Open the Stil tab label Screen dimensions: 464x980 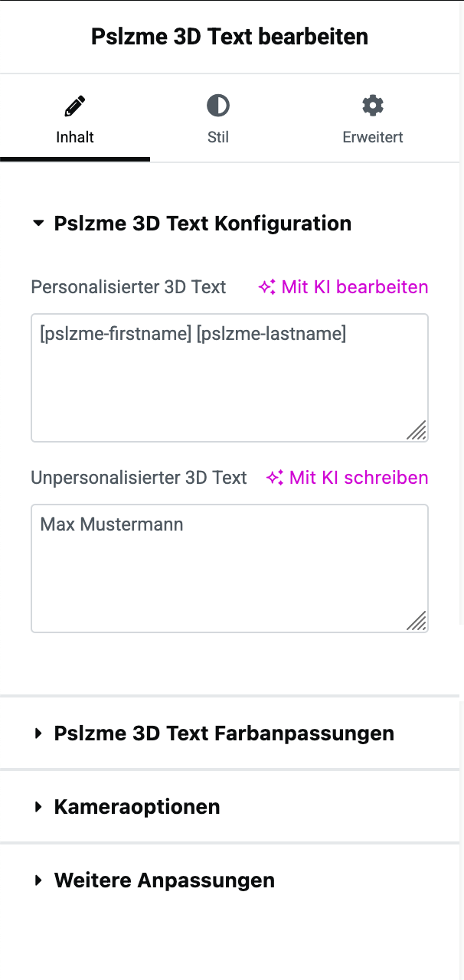tap(218, 138)
